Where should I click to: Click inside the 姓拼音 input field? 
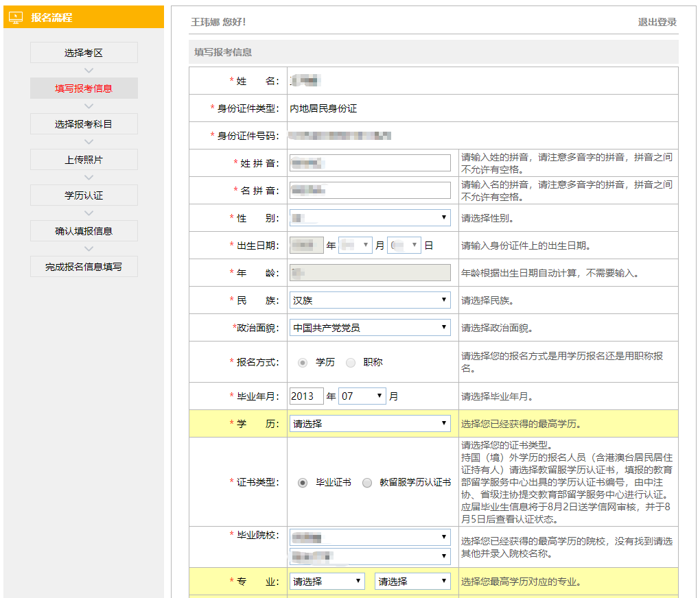click(369, 163)
